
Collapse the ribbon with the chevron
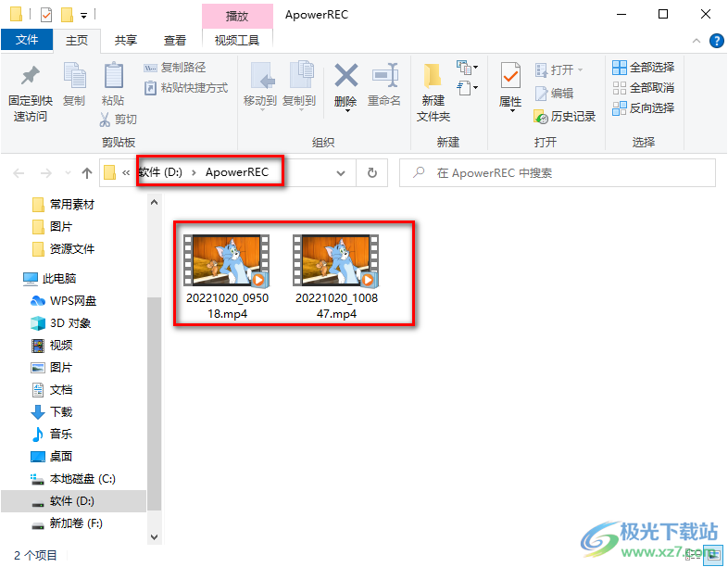click(x=696, y=41)
